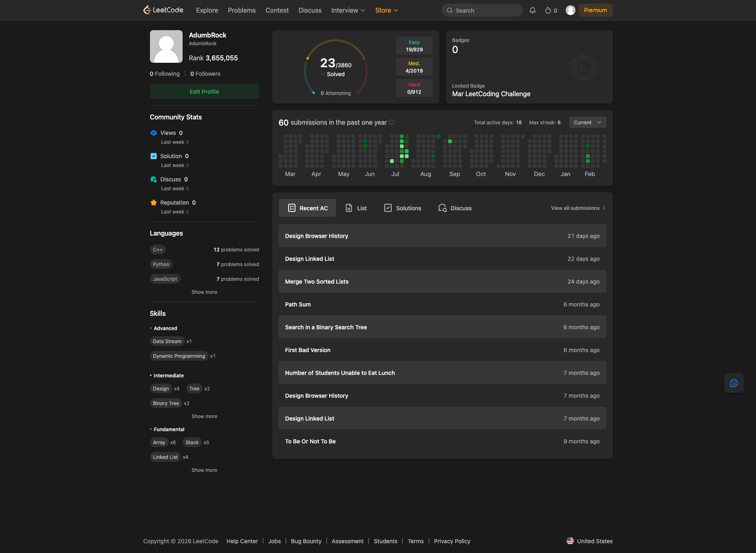Switch to the Discuss tab in submissions panel
756x553 pixels.
point(455,208)
